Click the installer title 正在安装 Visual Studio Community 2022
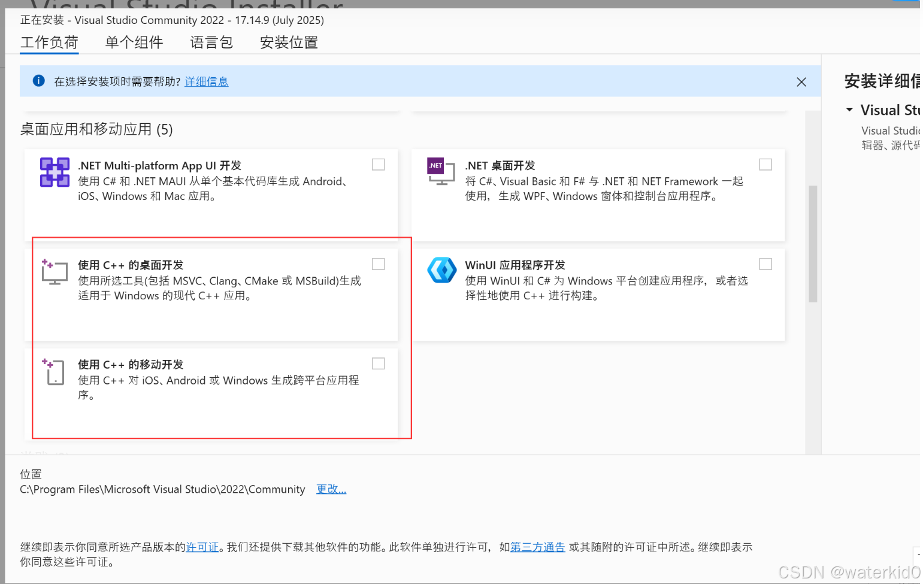The image size is (923, 588). click(x=172, y=20)
